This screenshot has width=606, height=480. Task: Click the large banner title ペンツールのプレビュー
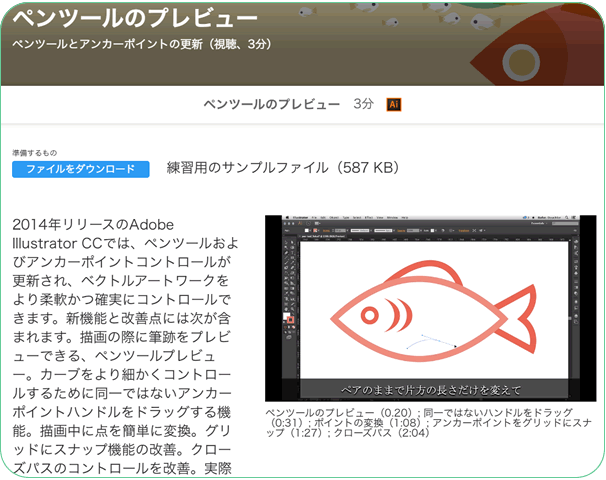(135, 18)
